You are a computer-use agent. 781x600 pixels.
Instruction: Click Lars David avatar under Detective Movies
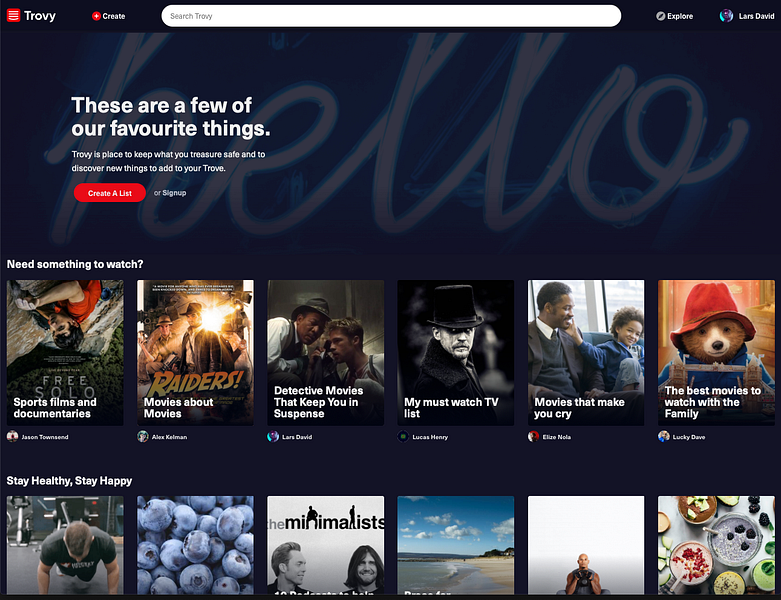pos(273,437)
